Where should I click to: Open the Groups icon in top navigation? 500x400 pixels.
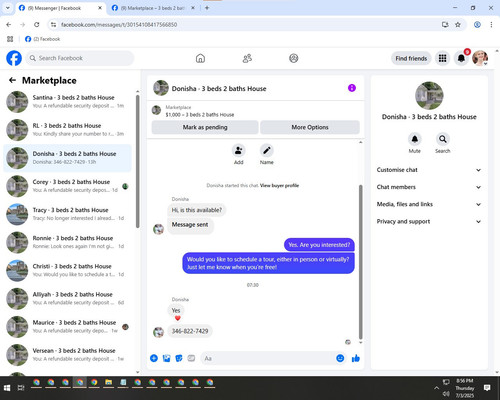[x=294, y=58]
